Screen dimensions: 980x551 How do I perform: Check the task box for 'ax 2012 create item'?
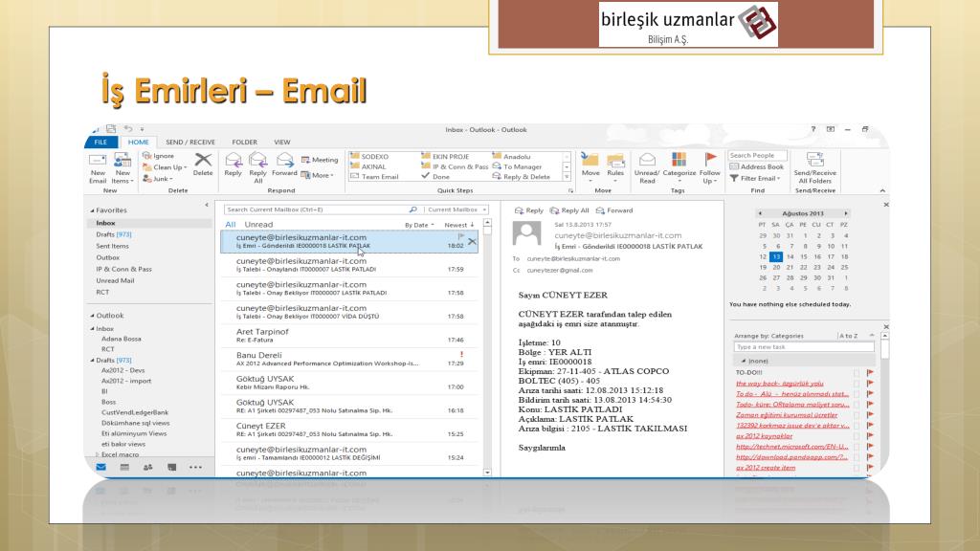(x=857, y=467)
